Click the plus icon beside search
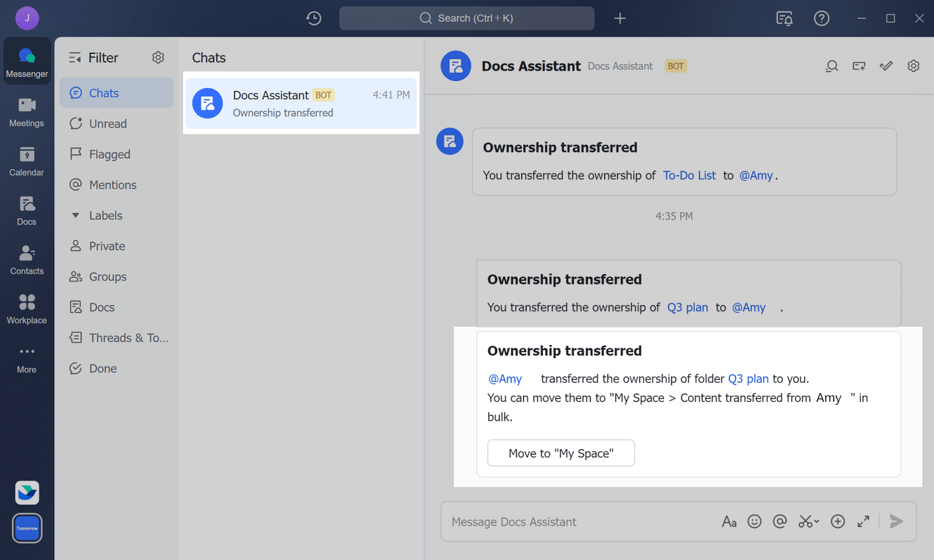 620,18
